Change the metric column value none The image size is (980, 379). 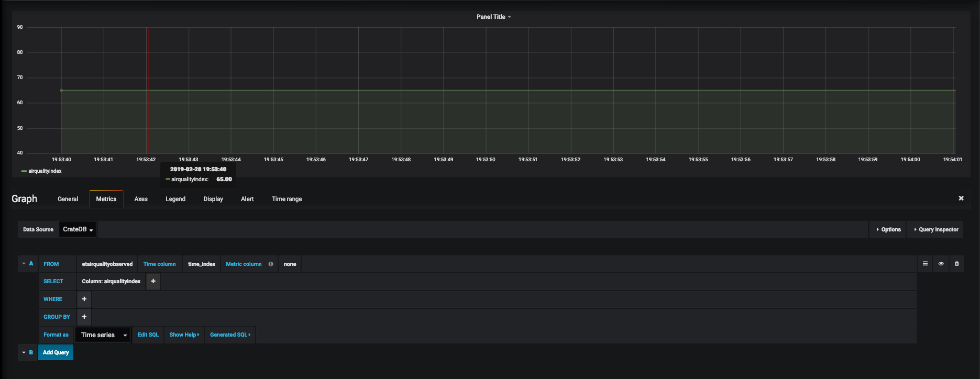click(x=290, y=264)
